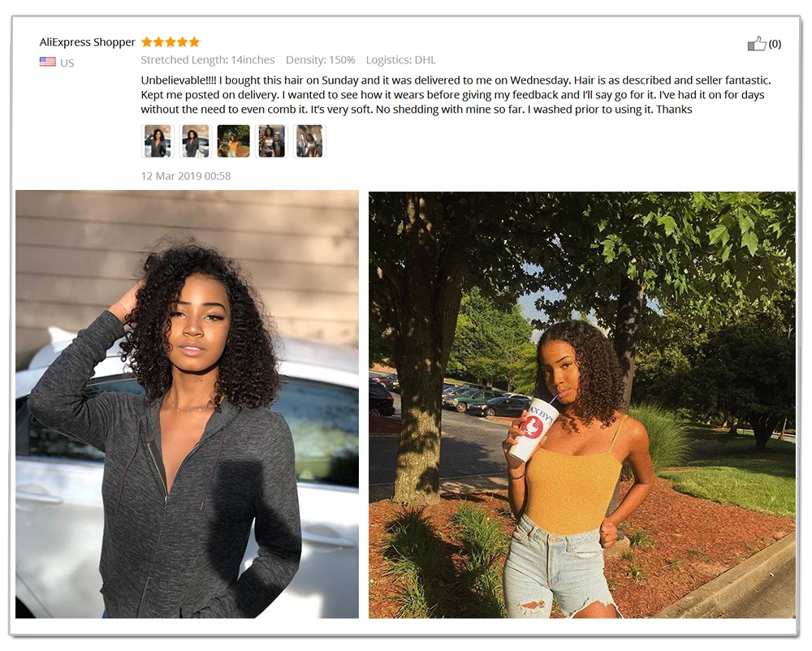The height and width of the screenshot is (651, 812).
Task: Click the fourth orange rating star
Action: (x=182, y=42)
